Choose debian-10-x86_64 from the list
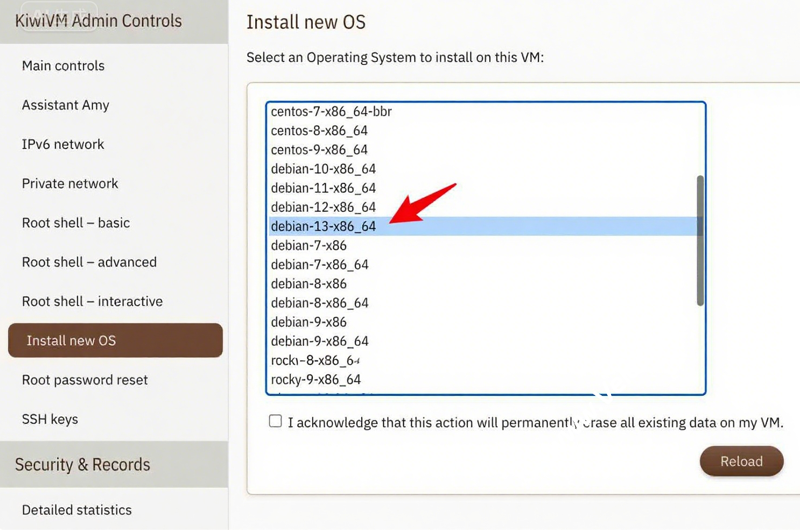The height and width of the screenshot is (532, 800). point(323,168)
